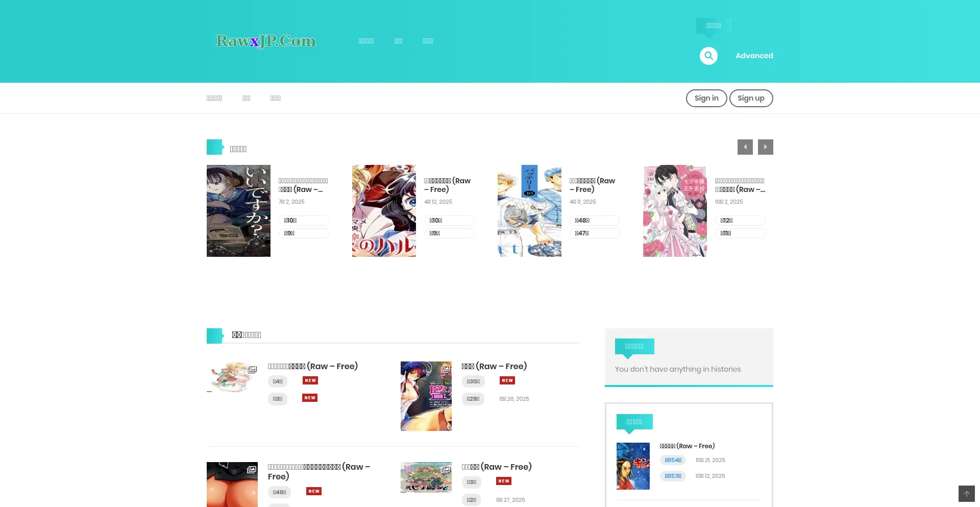
Task: Click the RawxJP.Com site logo
Action: click(266, 41)
